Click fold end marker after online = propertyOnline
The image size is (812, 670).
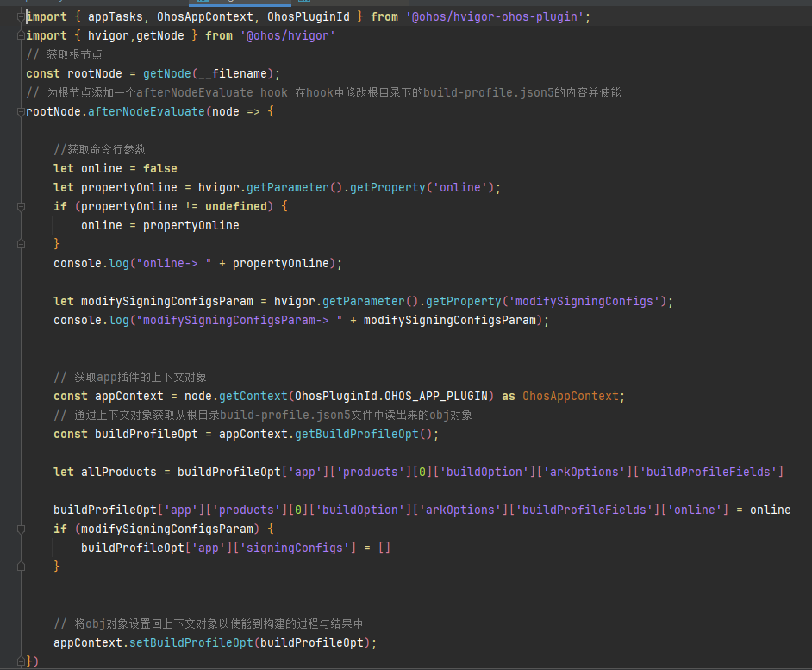coord(21,244)
